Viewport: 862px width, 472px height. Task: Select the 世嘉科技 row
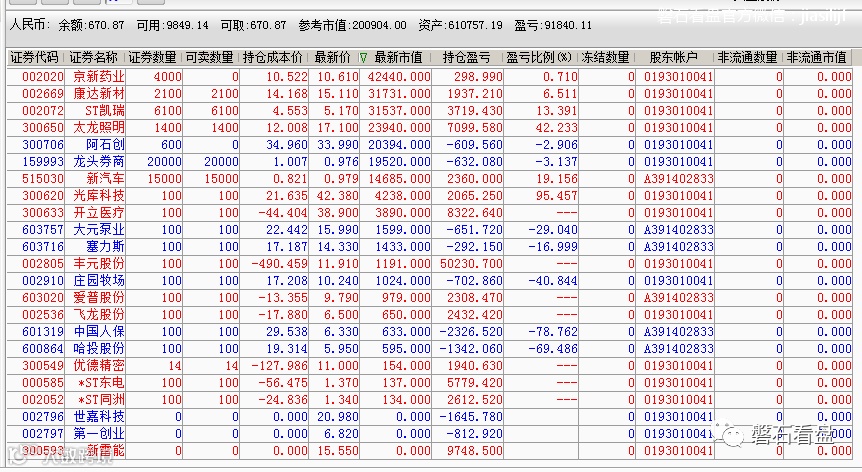pos(429,417)
